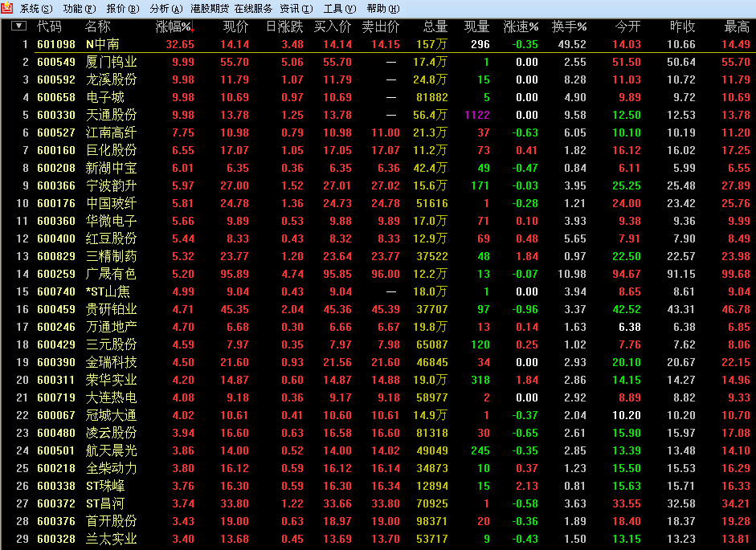Select stock *ST山焦 in the list
This screenshot has width=756, height=550.
(x=108, y=291)
